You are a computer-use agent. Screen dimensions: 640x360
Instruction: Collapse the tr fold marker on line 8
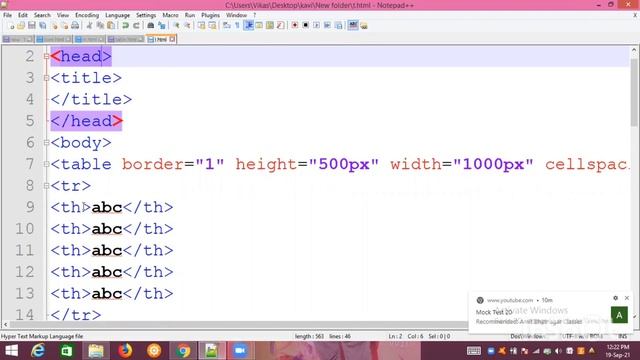point(46,186)
